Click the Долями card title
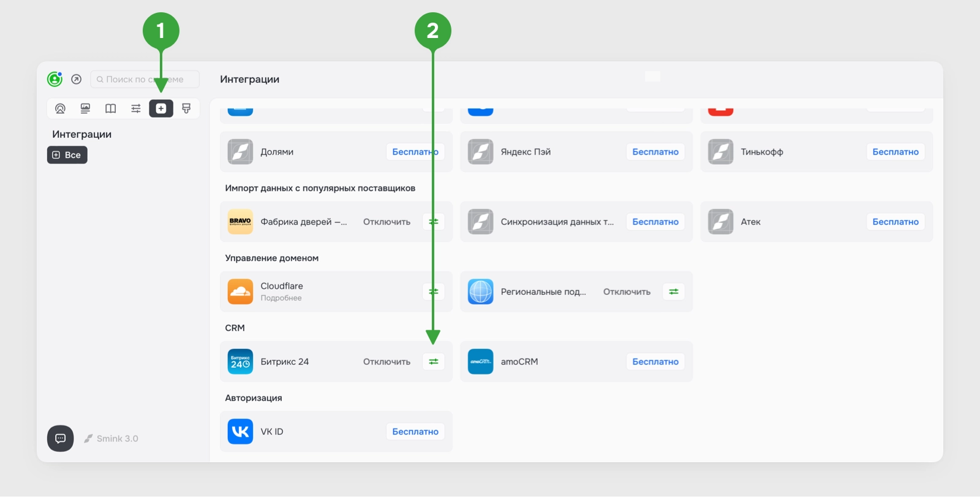 (x=277, y=152)
